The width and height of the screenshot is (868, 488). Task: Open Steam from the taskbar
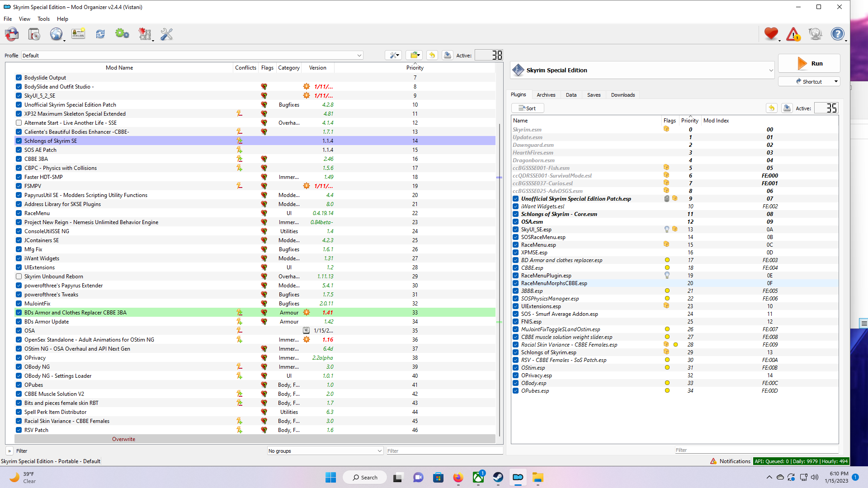tap(498, 478)
